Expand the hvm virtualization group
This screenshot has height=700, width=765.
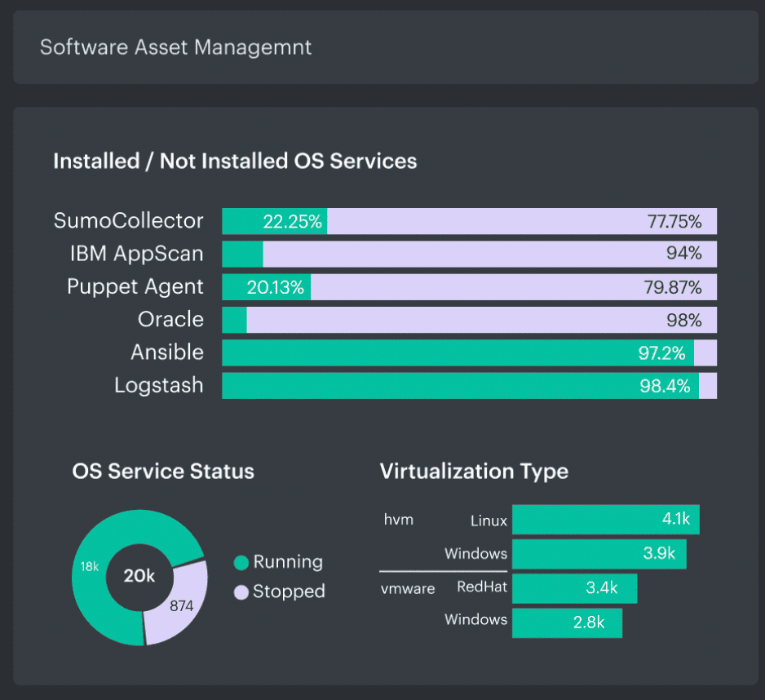pyautogui.click(x=399, y=520)
